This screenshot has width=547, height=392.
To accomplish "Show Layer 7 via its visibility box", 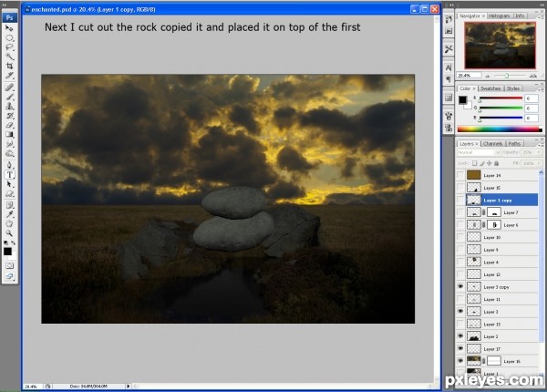I will coord(460,212).
